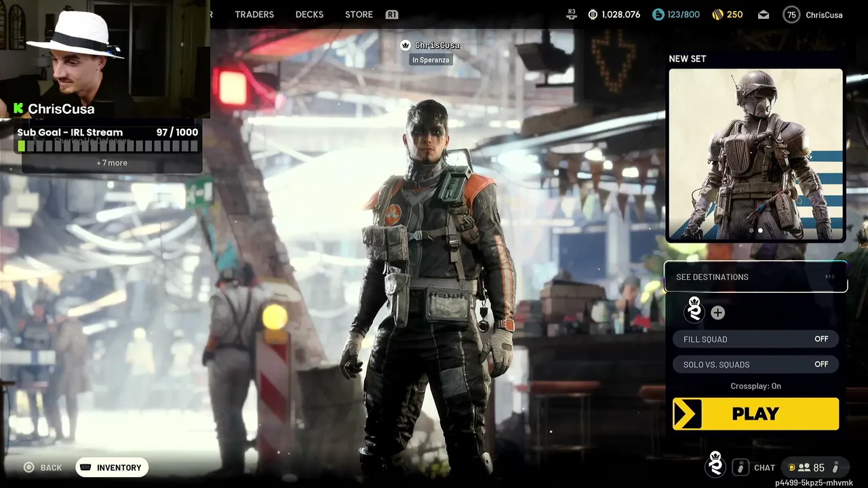Click the Crossplay: On text
This screenshot has width=868, height=488.
pos(755,386)
